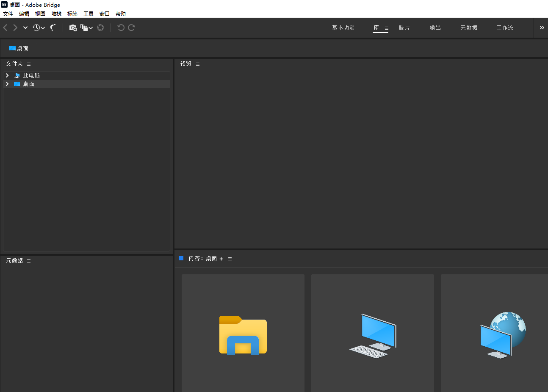This screenshot has height=392, width=548.
Task: Open the 窗口 menu
Action: point(105,14)
